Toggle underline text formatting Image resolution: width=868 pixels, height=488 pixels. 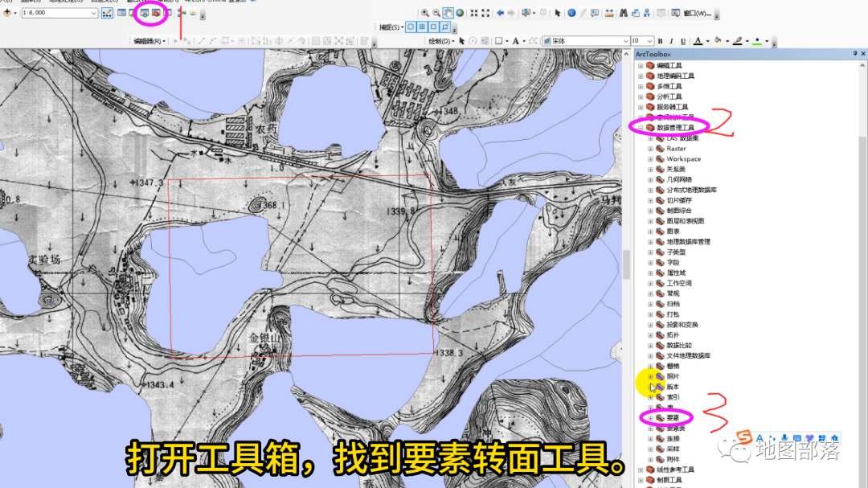683,41
